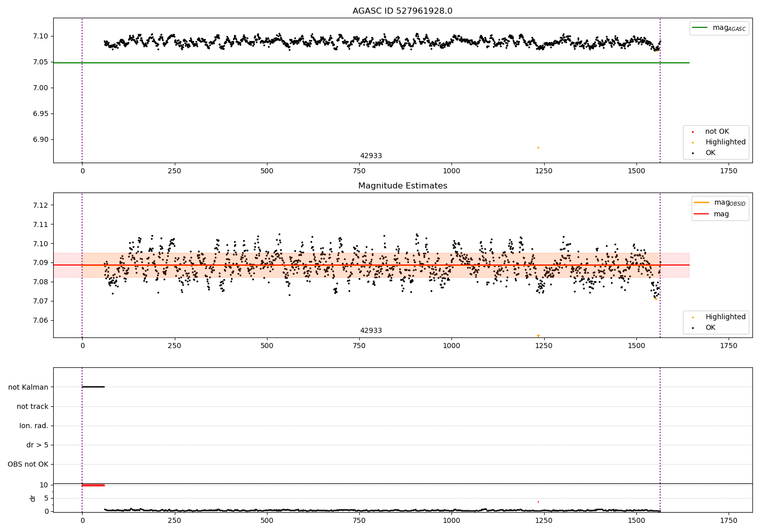The image size is (760, 532).
Task: Click the isolated red dr point near 1250
Action: 538,502
